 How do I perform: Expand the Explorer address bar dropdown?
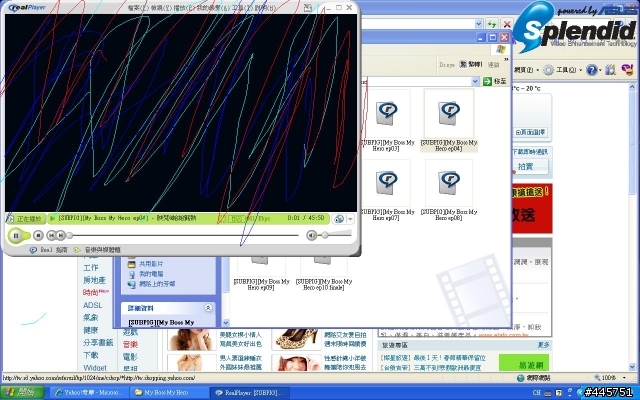(475, 81)
